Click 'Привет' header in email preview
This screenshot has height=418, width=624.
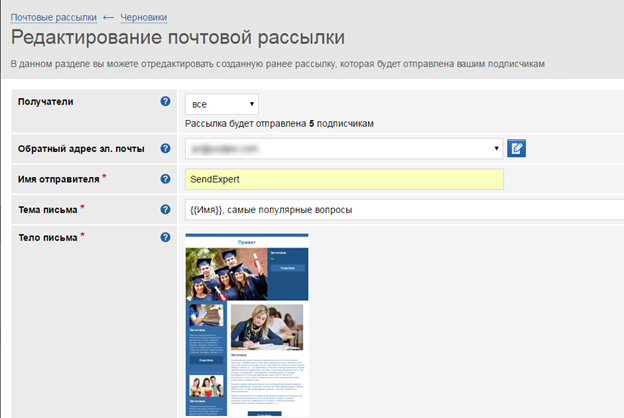pos(247,241)
